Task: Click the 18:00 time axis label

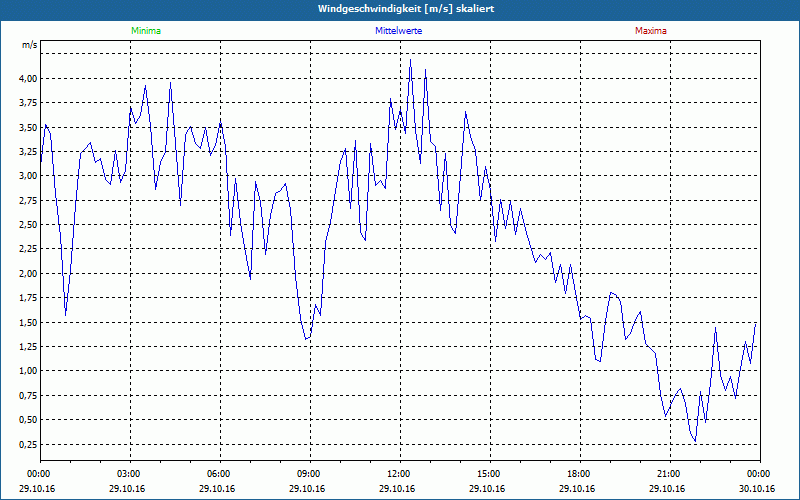Action: pos(580,474)
